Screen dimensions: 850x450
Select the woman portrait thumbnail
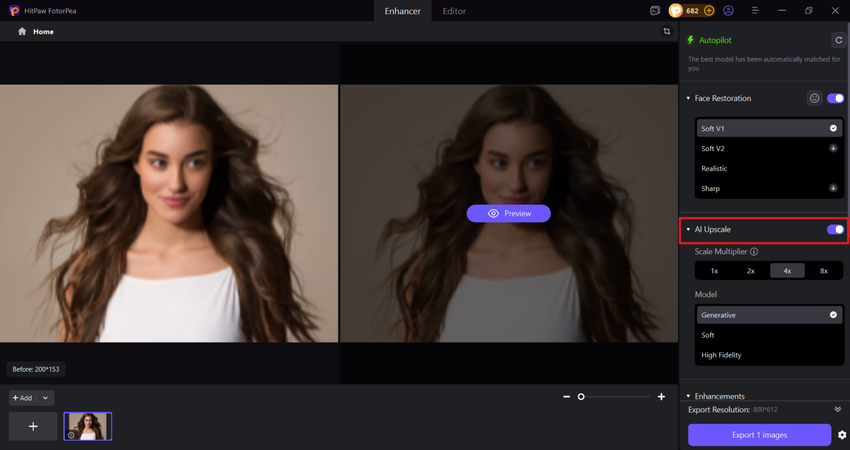[88, 426]
